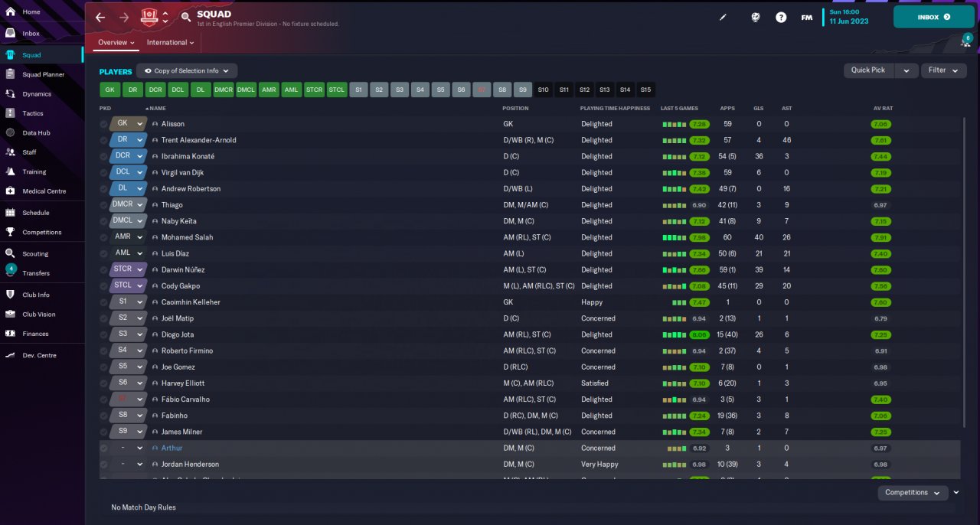
Task: Open Data Hub sidebar icon
Action: [10, 132]
